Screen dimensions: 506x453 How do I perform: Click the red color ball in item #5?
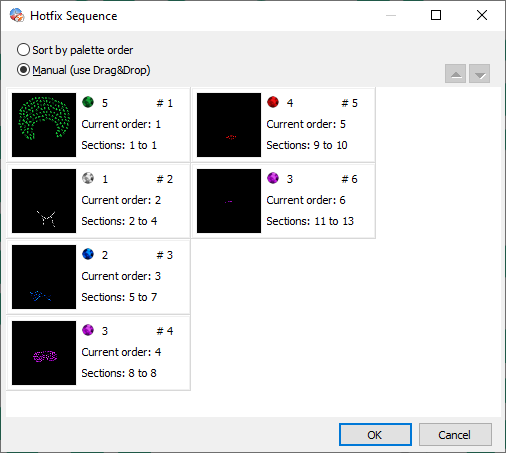click(273, 102)
